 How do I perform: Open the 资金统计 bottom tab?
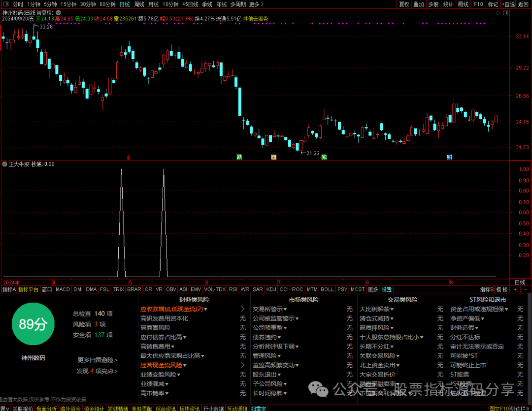[94, 408]
